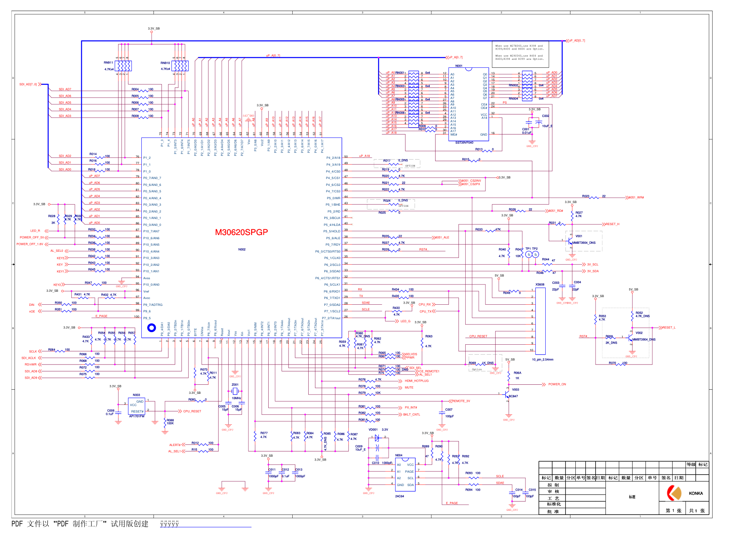Viewport: 756px width, 534px height.
Task: Select the RN910 resistor network symbol
Action: (180, 66)
